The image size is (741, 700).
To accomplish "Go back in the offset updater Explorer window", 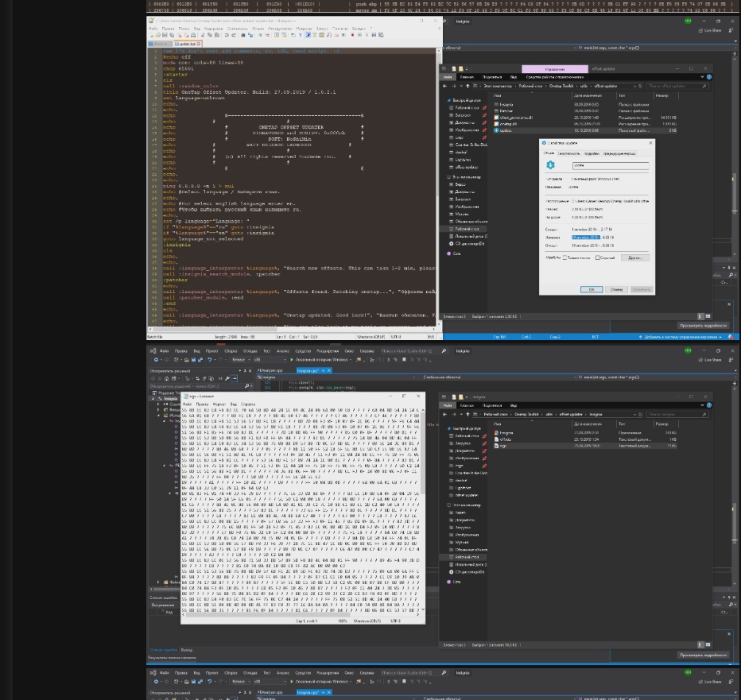I will pyautogui.click(x=444, y=86).
